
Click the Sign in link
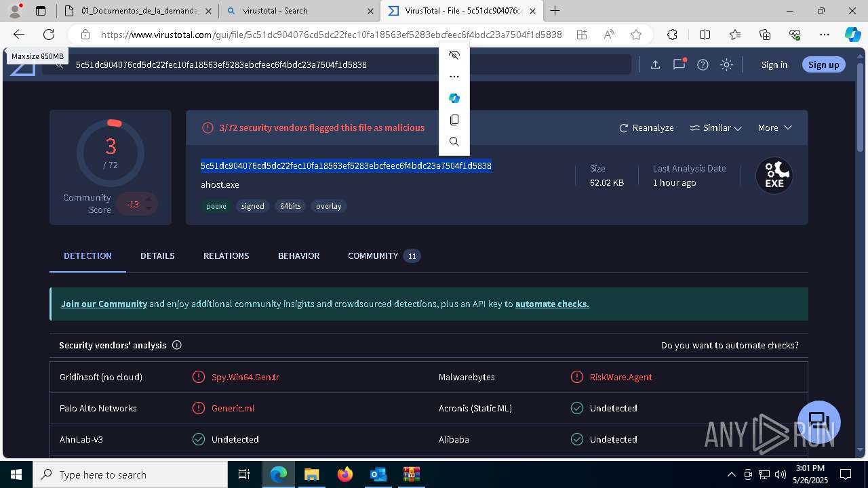click(x=774, y=64)
